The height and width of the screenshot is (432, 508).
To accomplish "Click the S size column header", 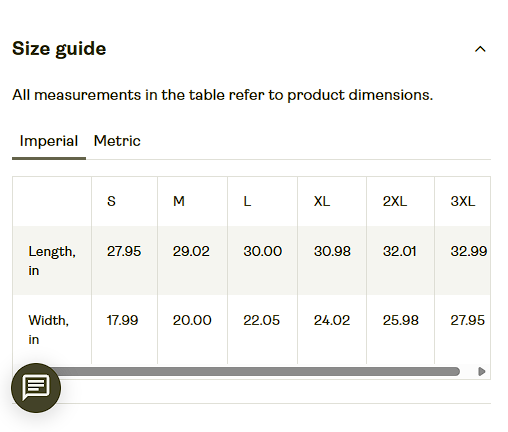I will [x=111, y=201].
